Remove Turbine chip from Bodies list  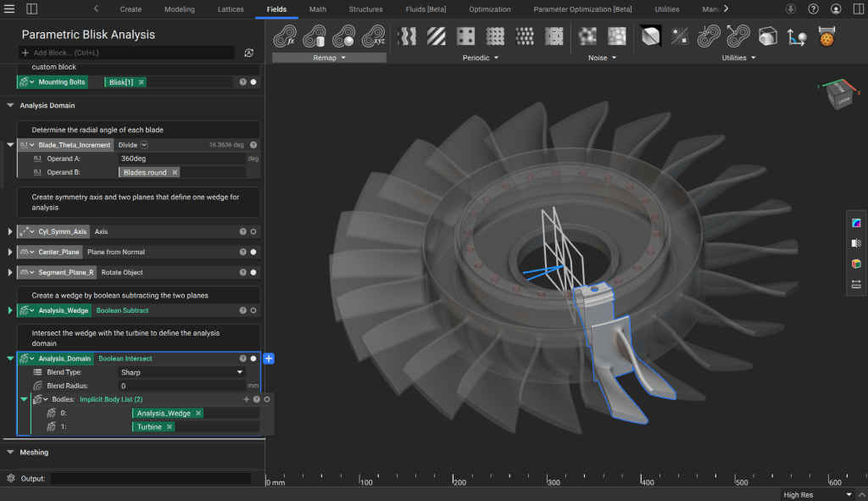point(170,427)
